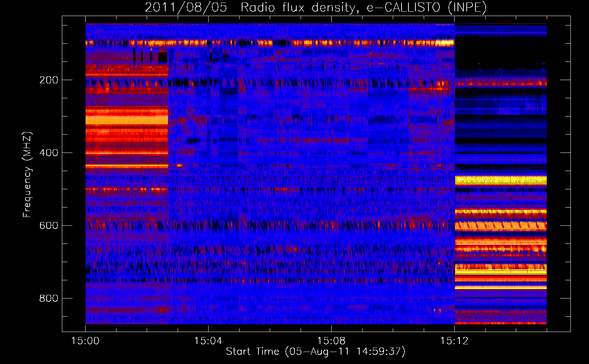The height and width of the screenshot is (364, 589).
Task: Click the "Frequency (MHZ)" y-axis label
Action: (27, 175)
